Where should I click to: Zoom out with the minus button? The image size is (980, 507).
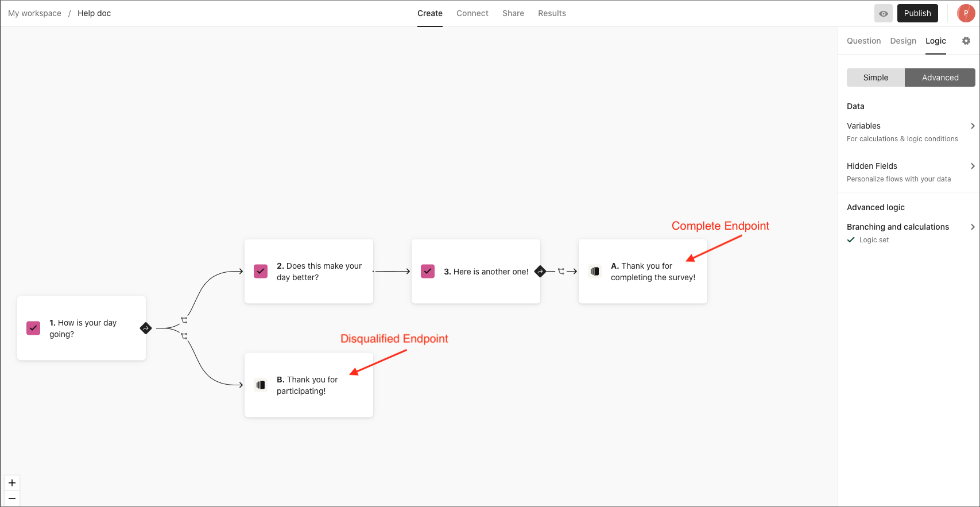[x=12, y=498]
